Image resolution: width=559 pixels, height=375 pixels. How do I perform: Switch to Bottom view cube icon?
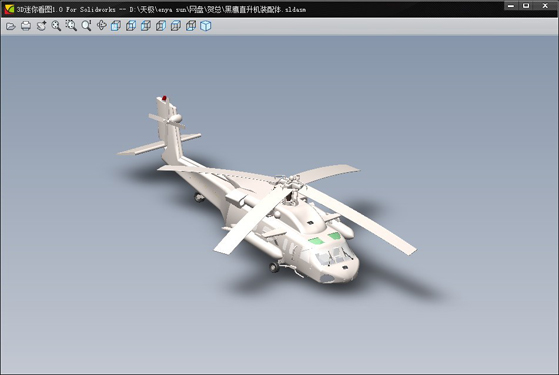(x=191, y=26)
